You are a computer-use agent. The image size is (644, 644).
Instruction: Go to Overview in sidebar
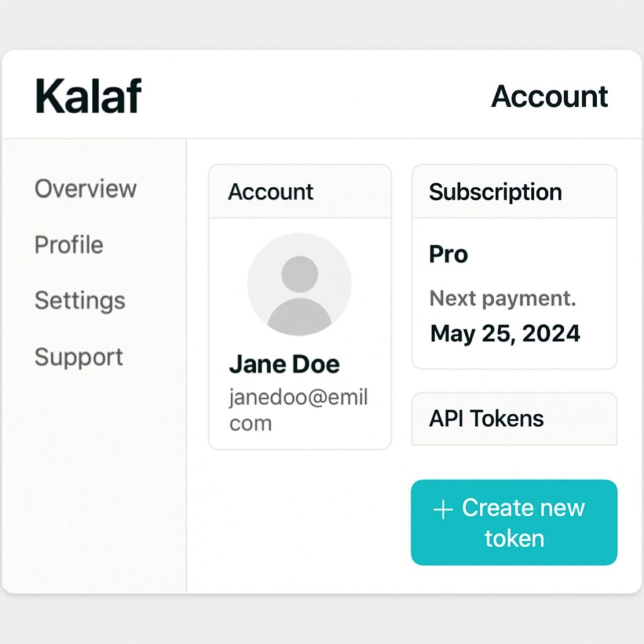[x=86, y=189]
